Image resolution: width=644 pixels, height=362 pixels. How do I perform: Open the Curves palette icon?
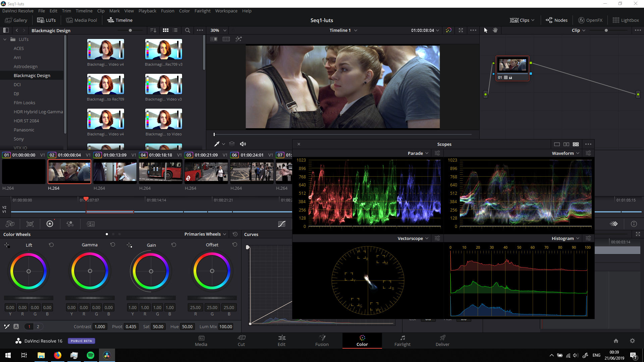click(281, 224)
